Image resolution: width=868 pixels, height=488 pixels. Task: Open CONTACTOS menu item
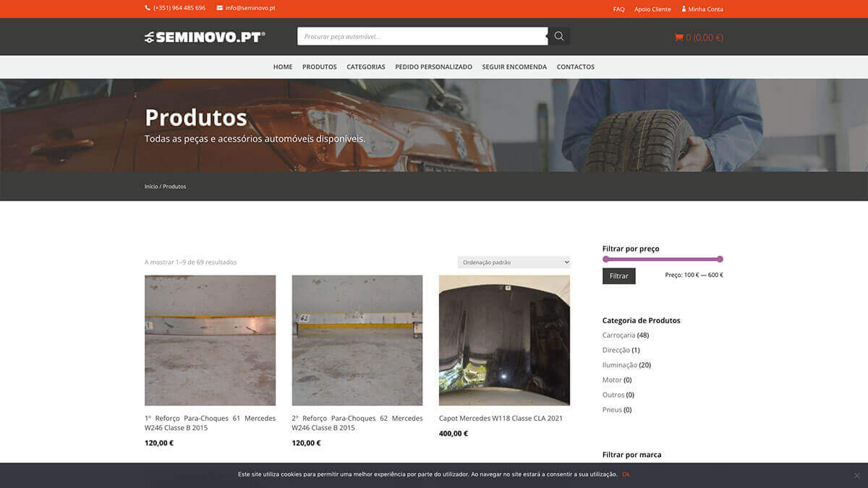[576, 67]
